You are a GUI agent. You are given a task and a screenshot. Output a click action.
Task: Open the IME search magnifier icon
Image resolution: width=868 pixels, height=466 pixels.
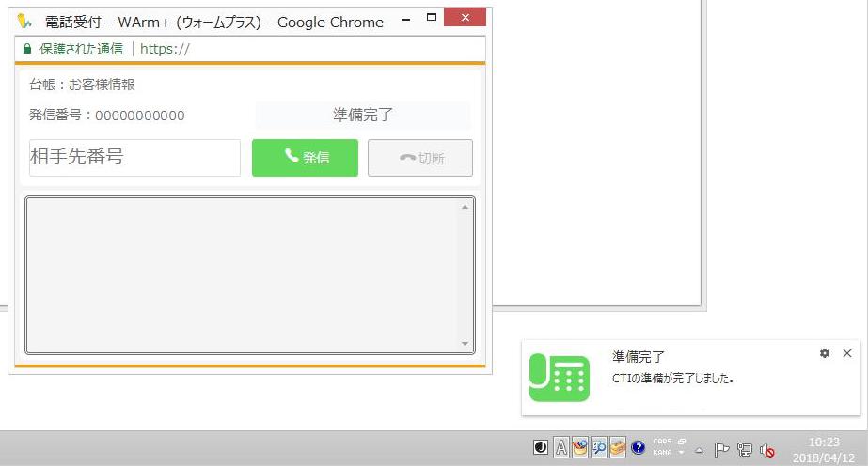[599, 447]
